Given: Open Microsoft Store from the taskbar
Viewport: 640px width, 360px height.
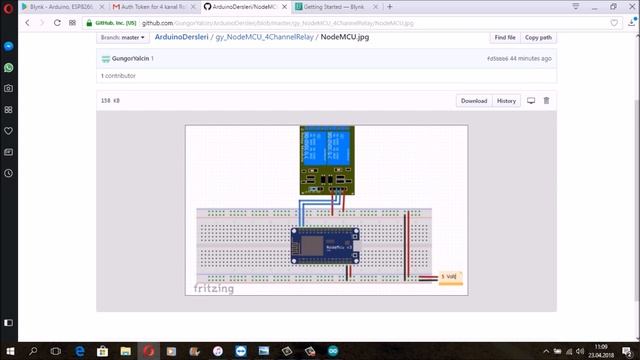Looking at the screenshot, I should [102, 351].
